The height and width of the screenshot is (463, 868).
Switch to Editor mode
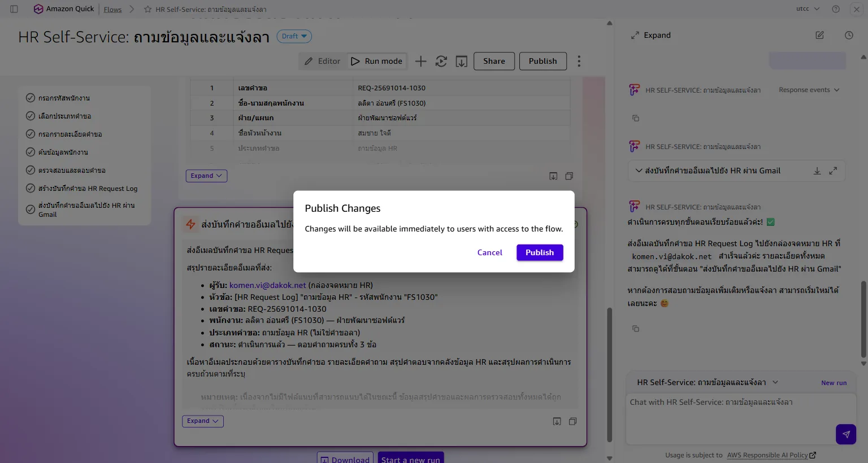(x=322, y=61)
